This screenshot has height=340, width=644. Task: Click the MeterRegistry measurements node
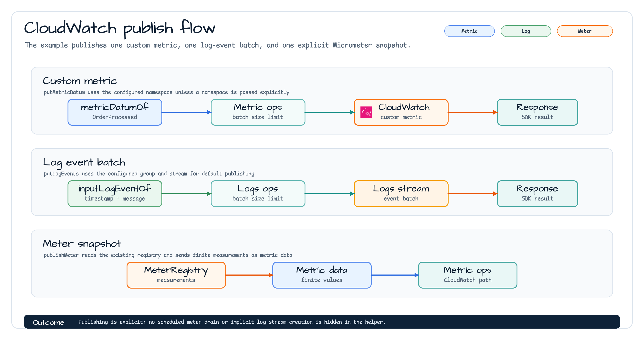[176, 275]
